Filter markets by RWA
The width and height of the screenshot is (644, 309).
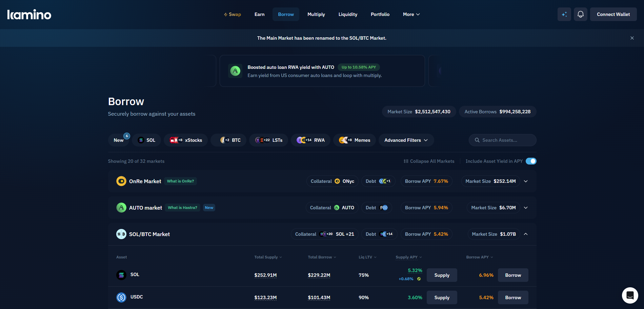pos(310,140)
